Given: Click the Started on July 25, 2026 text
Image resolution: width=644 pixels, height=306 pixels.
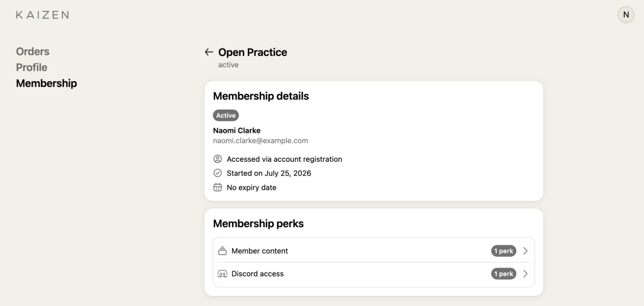Looking at the screenshot, I should (269, 173).
